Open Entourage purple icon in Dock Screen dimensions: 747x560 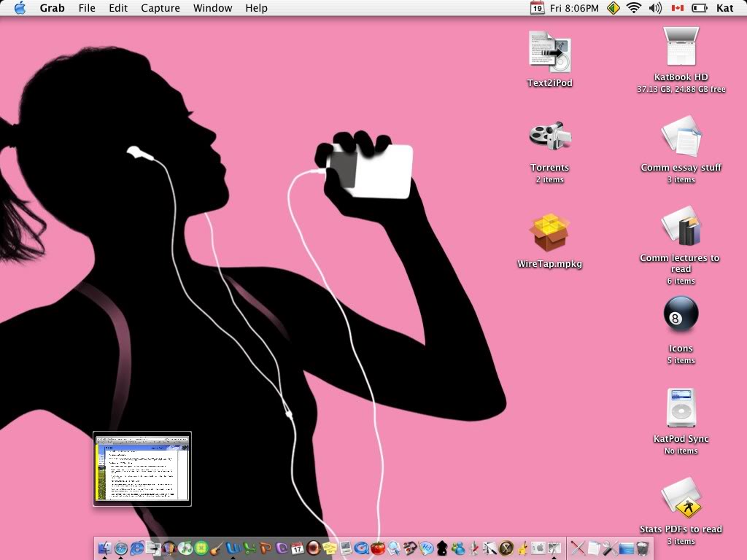282,548
